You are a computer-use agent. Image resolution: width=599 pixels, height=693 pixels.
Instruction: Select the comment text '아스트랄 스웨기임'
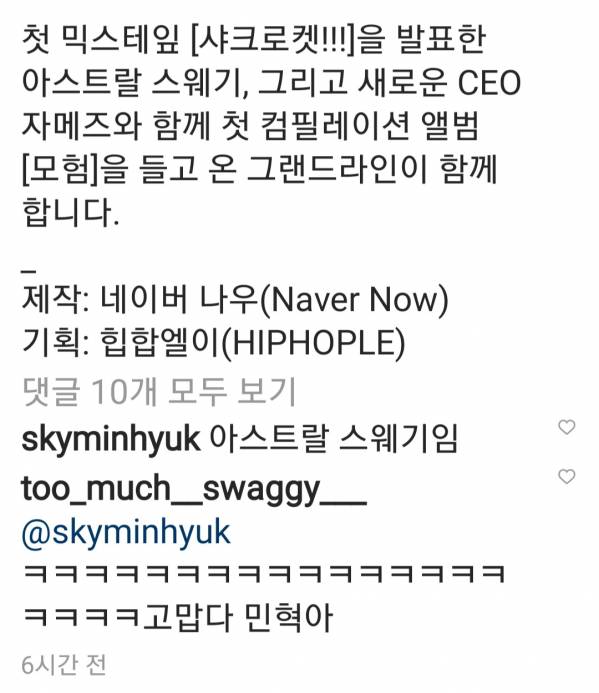coord(334,438)
